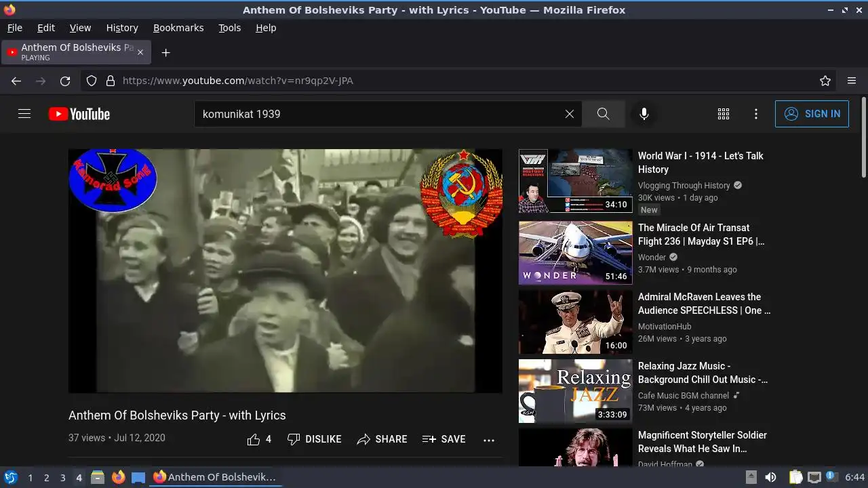Click the 6:44 clock

(854, 477)
